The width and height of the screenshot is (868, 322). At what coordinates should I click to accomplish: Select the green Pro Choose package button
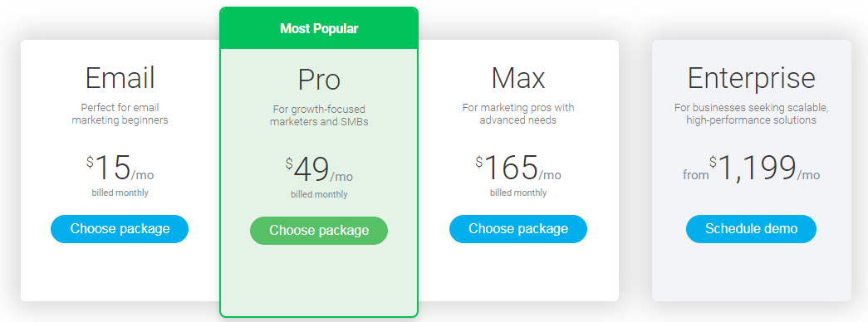click(319, 231)
